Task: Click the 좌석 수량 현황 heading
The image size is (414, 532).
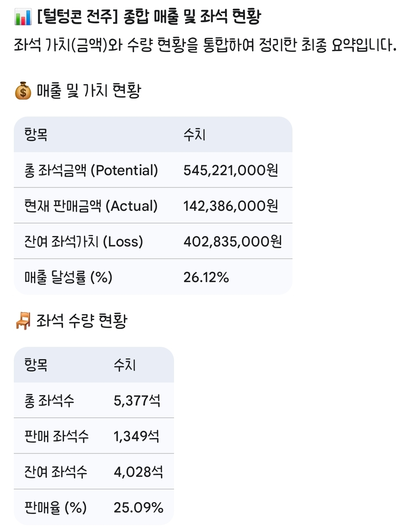Action: pyautogui.click(x=82, y=321)
